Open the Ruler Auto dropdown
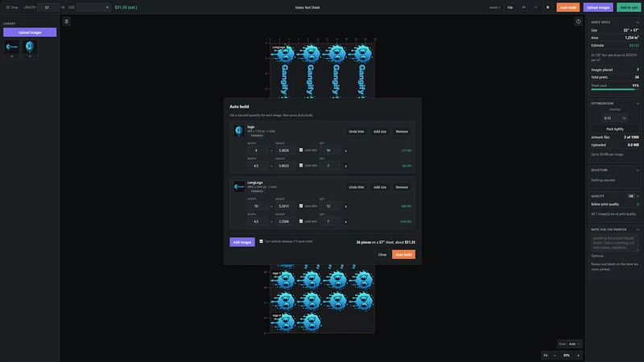 point(574,344)
